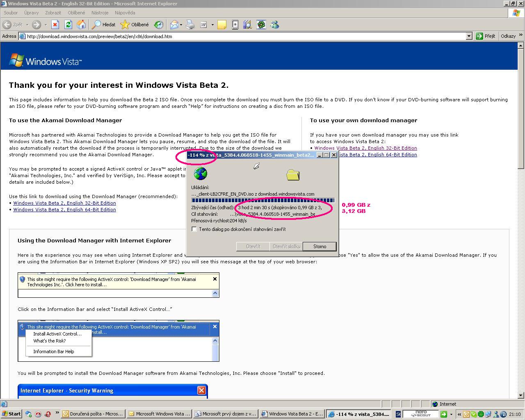Open the History toolbar icon

(x=158, y=25)
